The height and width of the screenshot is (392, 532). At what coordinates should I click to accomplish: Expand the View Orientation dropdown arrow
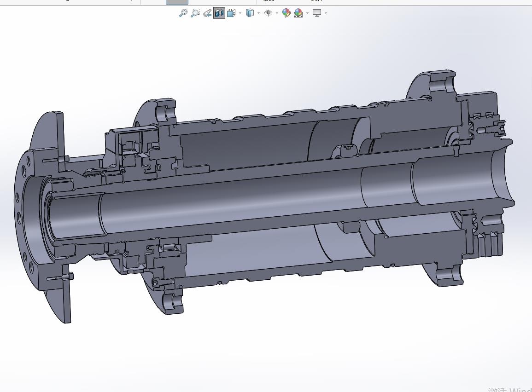point(240,13)
